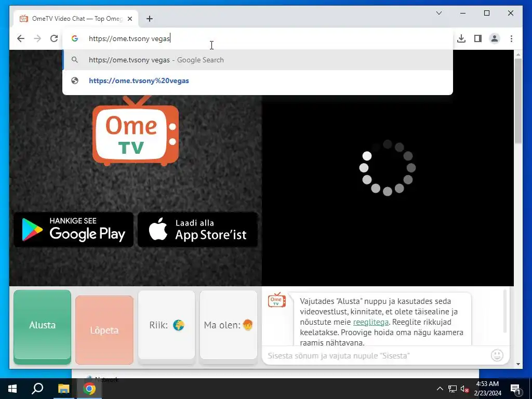The height and width of the screenshot is (399, 532).
Task: Click the network tray icon
Action: [453, 389]
